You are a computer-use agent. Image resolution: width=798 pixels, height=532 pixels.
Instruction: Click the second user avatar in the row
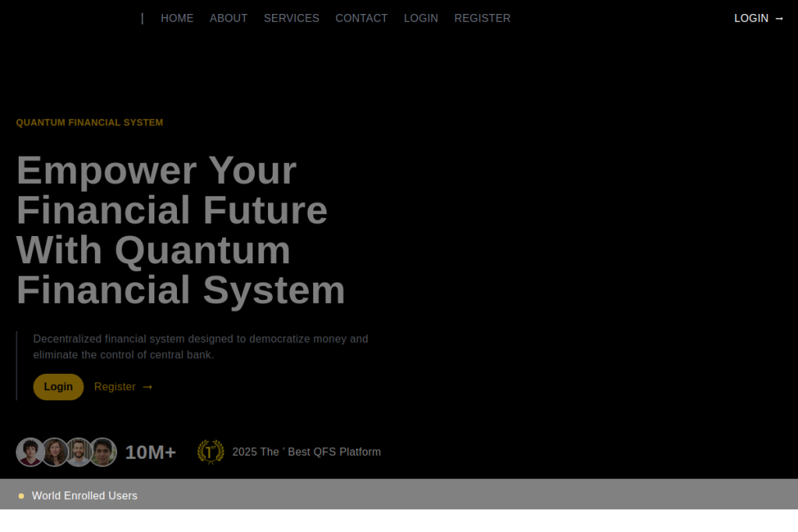click(x=55, y=452)
